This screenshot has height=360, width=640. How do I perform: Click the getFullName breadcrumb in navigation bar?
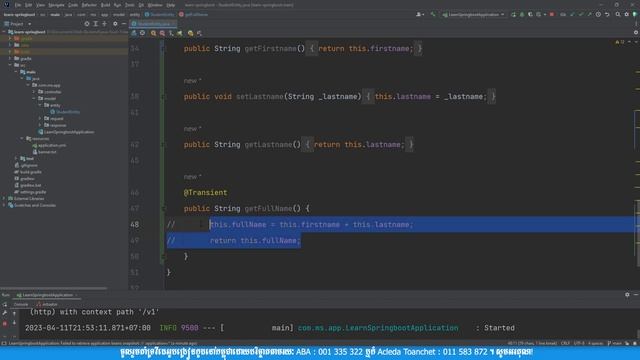click(193, 14)
